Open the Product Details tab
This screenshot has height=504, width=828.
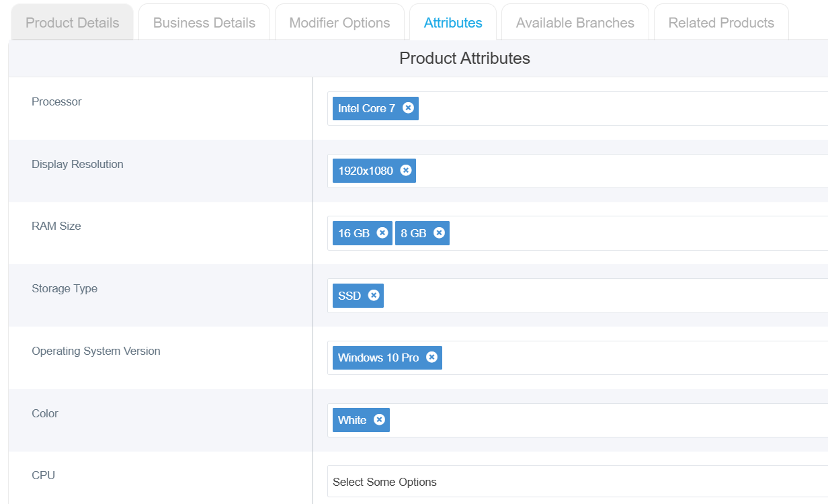coord(73,23)
